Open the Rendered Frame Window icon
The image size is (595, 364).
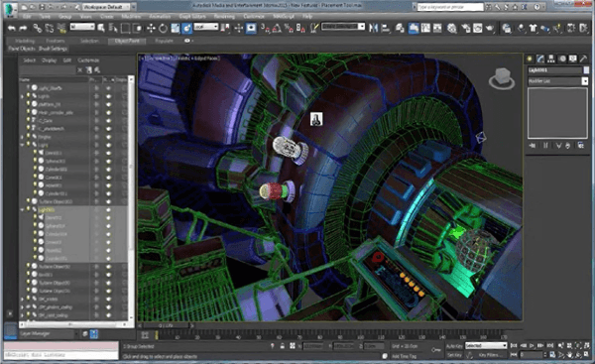477,28
